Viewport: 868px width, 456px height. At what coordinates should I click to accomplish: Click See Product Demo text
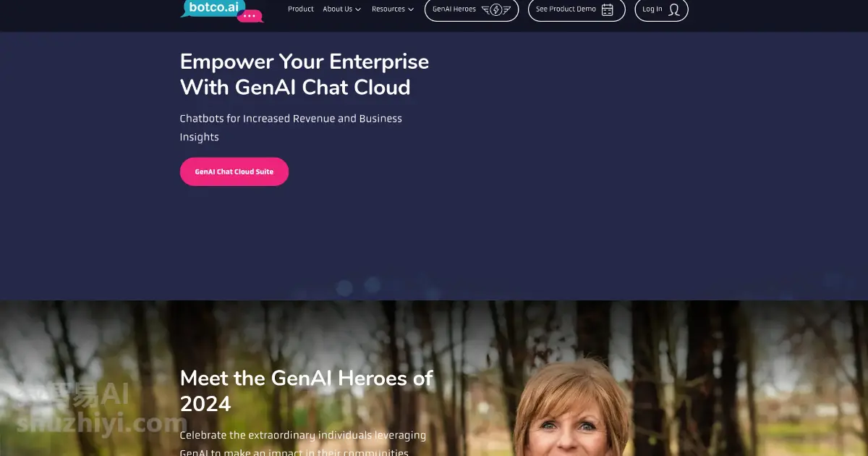566,9
